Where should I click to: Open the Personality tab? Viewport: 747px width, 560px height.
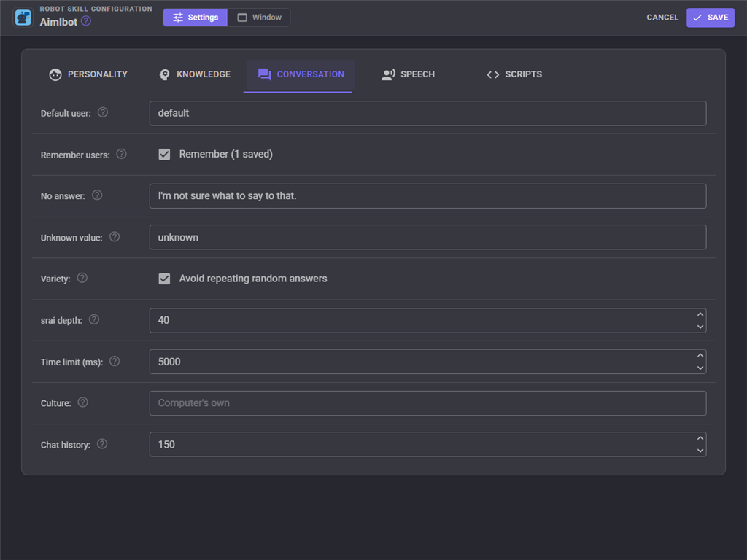tap(88, 75)
